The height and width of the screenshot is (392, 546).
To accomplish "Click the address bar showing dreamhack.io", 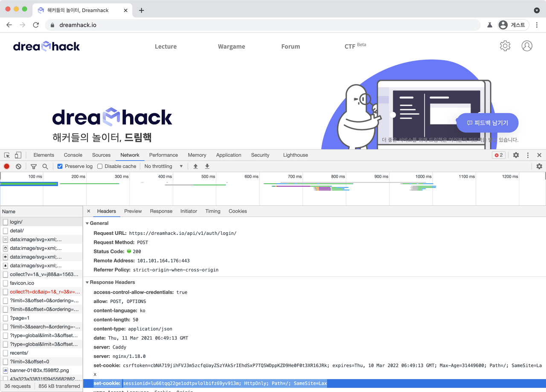I will point(262,25).
